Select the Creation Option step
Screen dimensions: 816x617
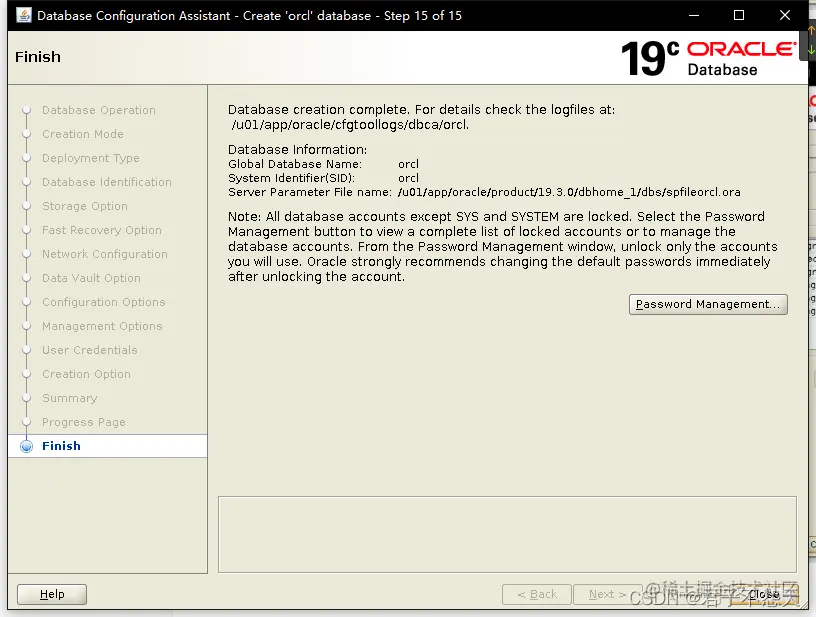(86, 374)
